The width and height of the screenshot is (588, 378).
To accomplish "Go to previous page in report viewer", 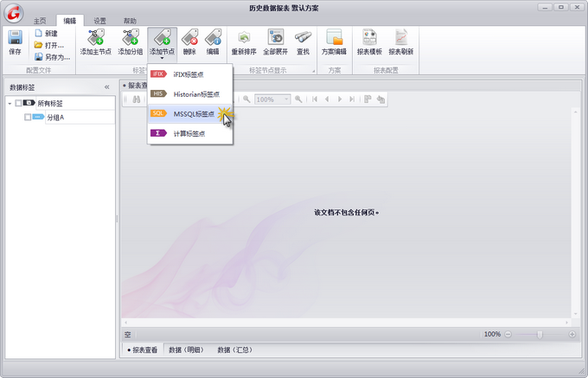I will click(327, 99).
